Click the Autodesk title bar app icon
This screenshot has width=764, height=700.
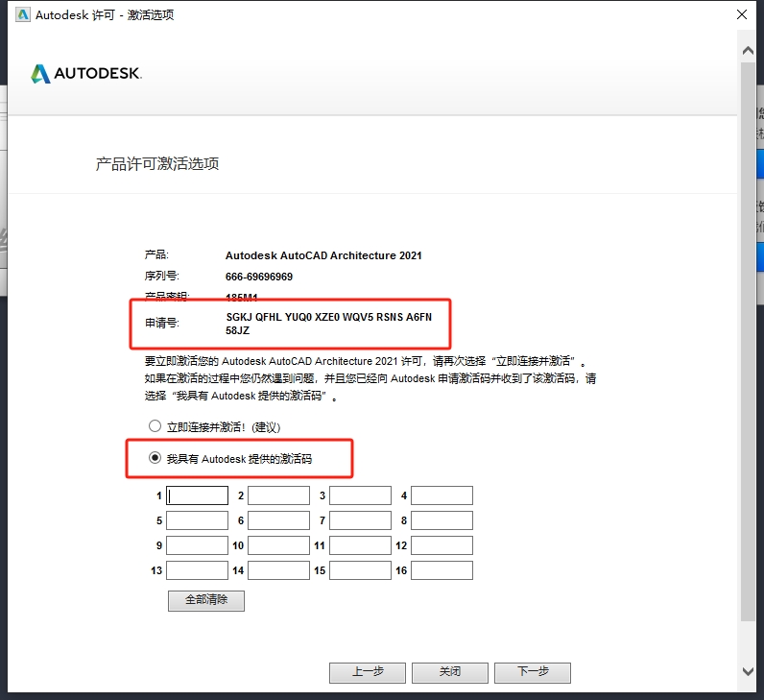pyautogui.click(x=22, y=14)
